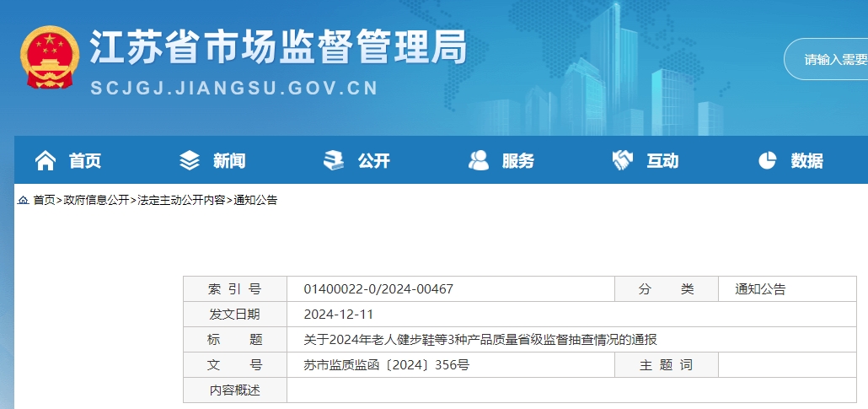Open the 新闻 navigation menu item

click(229, 161)
